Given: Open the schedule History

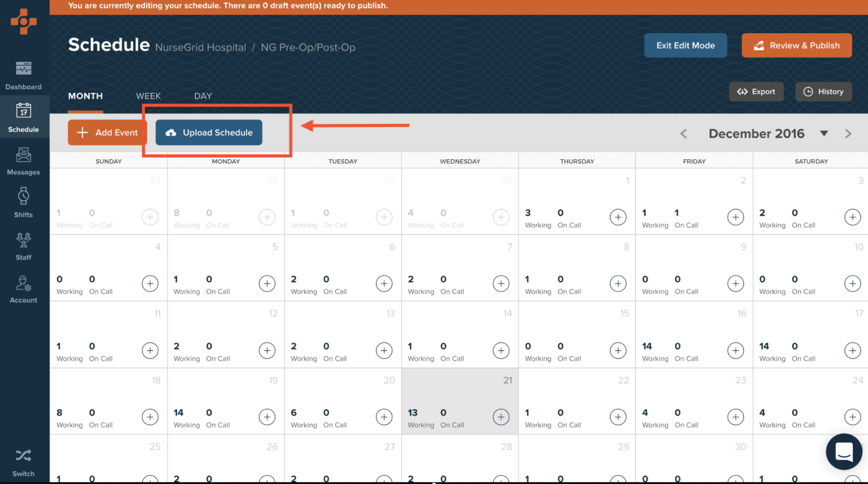Looking at the screenshot, I should coord(823,92).
